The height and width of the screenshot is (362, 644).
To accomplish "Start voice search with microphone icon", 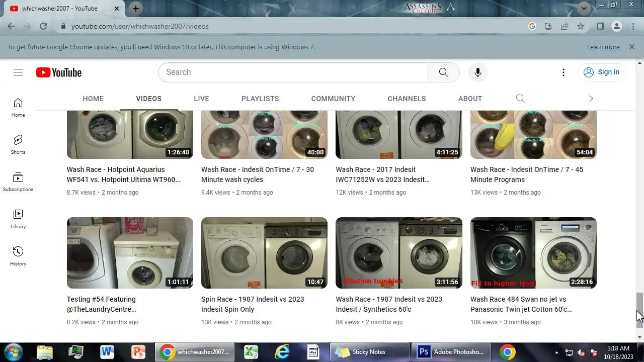I will 477,72.
